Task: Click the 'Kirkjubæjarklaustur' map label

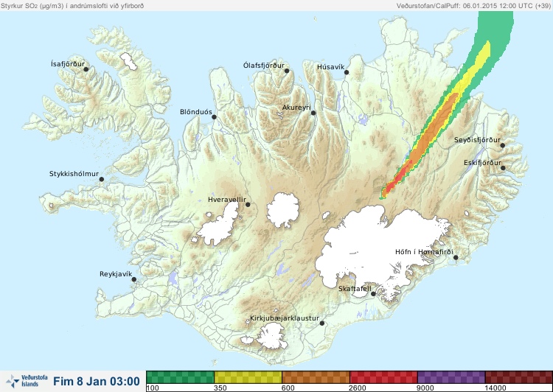Action: coord(285,318)
